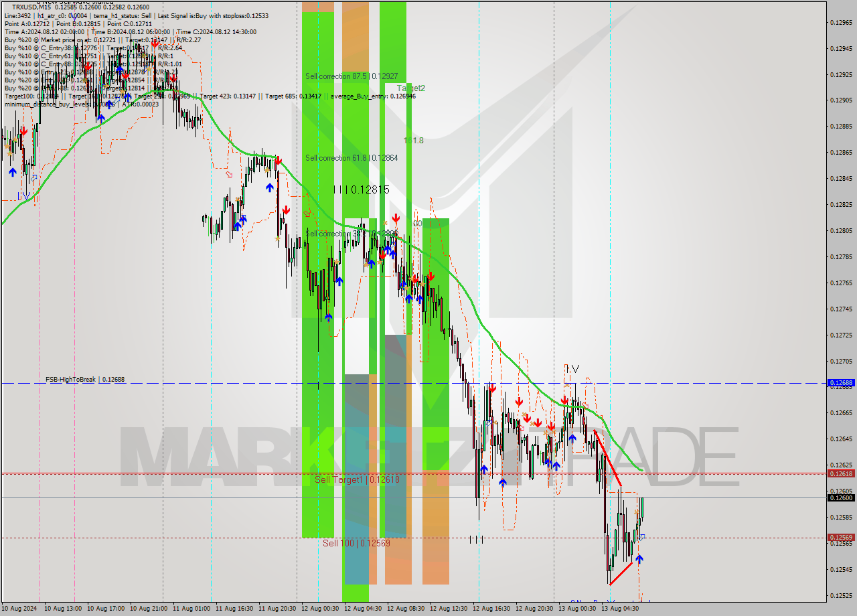Click the 11 Aug 01:00 time label
This screenshot has width=857, height=616.
[x=191, y=609]
